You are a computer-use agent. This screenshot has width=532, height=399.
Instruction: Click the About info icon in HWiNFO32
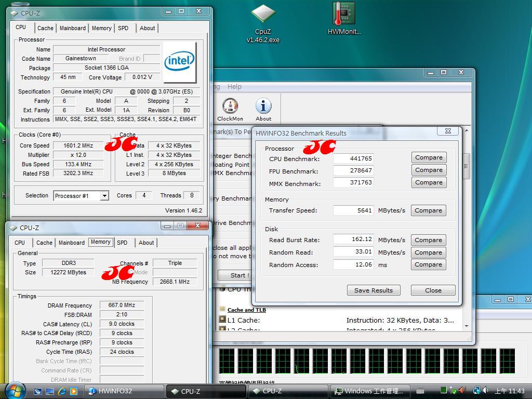[x=263, y=110]
